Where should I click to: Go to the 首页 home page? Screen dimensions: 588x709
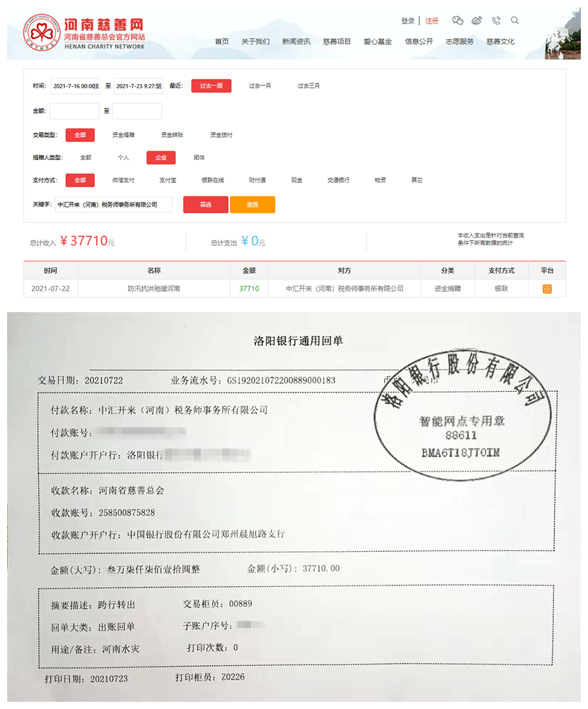222,42
